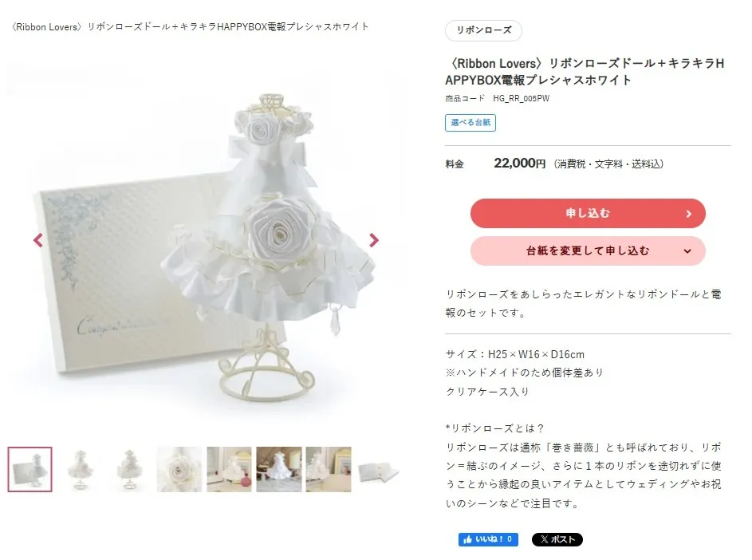This screenshot has width=752, height=560.
Task: Click the breadcrumb product title at top
Action: click(190, 27)
